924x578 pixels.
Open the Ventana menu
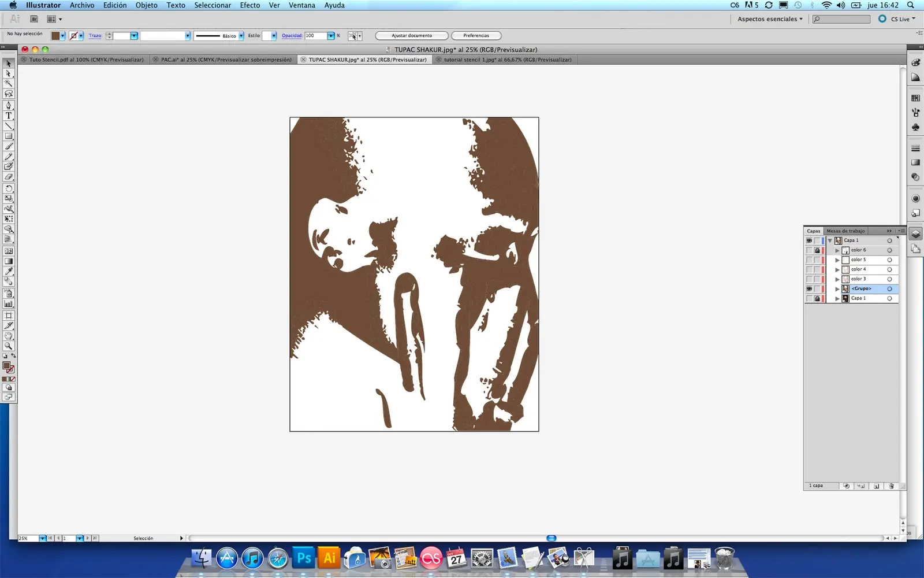302,5
